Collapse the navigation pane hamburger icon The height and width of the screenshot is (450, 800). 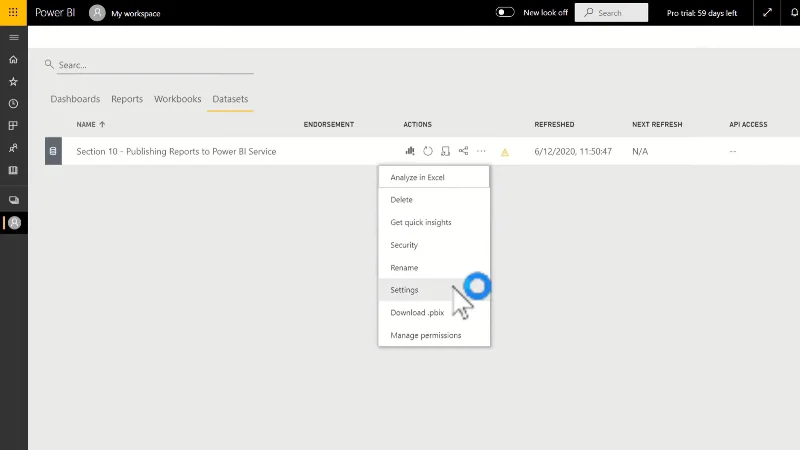click(x=14, y=37)
